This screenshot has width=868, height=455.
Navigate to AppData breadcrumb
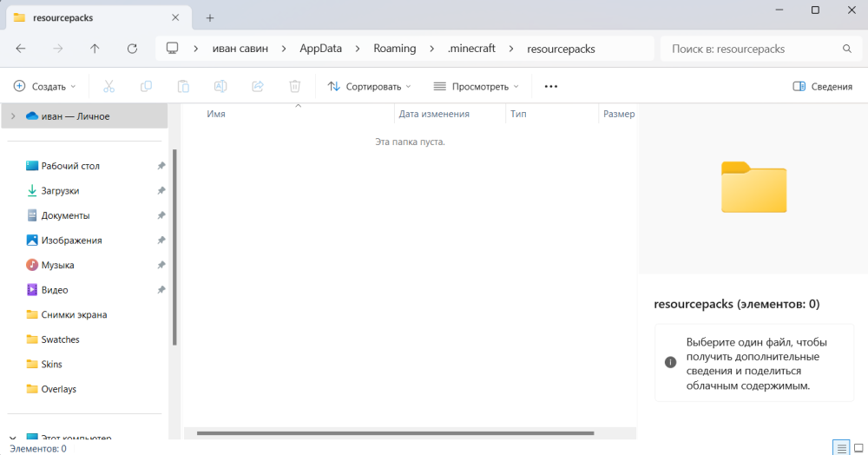[x=320, y=49]
